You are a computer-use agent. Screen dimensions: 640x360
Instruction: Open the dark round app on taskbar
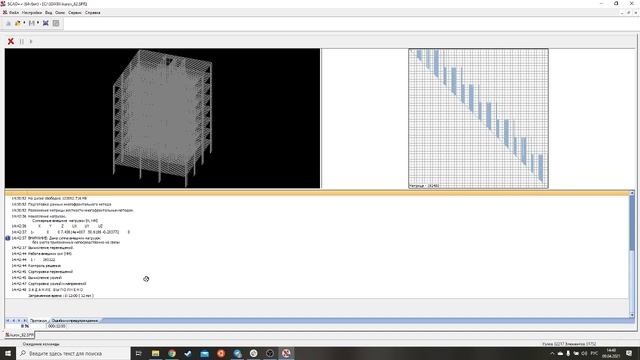270,353
